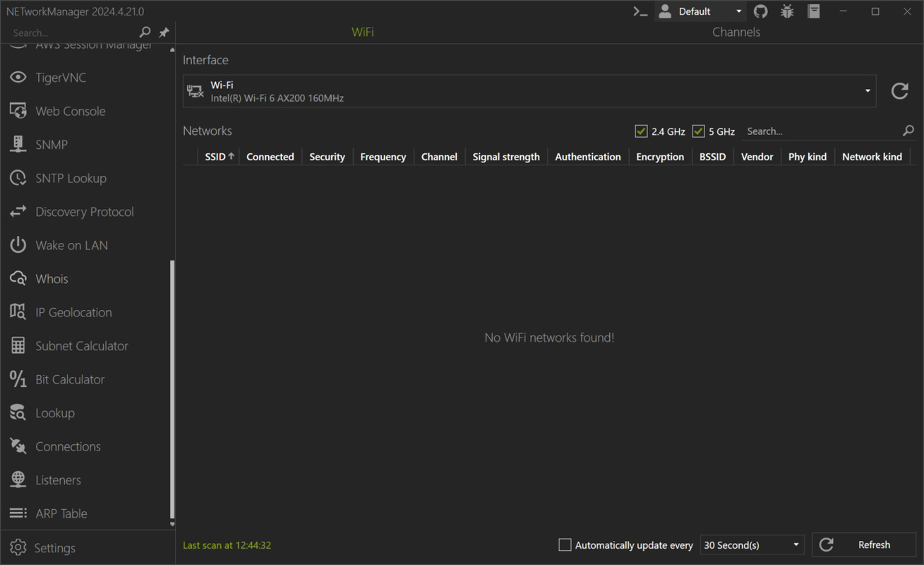Click the Connections plug icon

click(x=18, y=446)
